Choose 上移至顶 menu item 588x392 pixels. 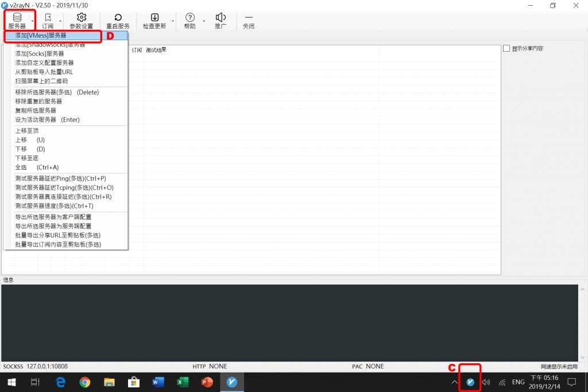pos(65,131)
